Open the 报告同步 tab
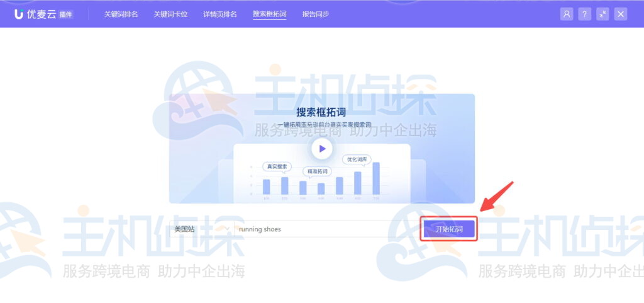This screenshot has width=644, height=303. (316, 14)
